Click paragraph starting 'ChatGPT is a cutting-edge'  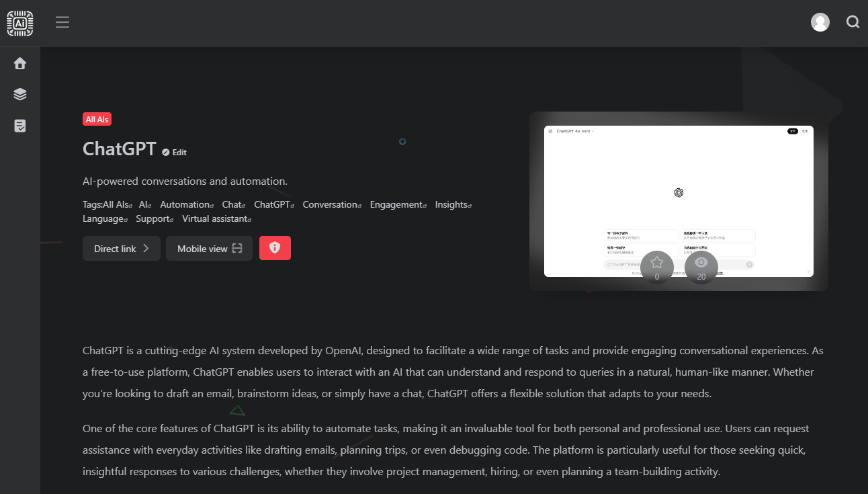coord(453,372)
